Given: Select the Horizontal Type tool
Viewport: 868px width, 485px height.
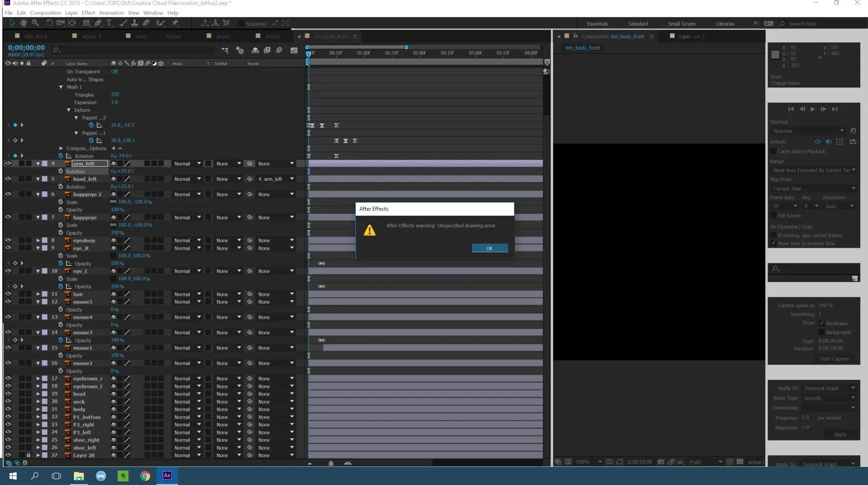Looking at the screenshot, I should tap(109, 23).
